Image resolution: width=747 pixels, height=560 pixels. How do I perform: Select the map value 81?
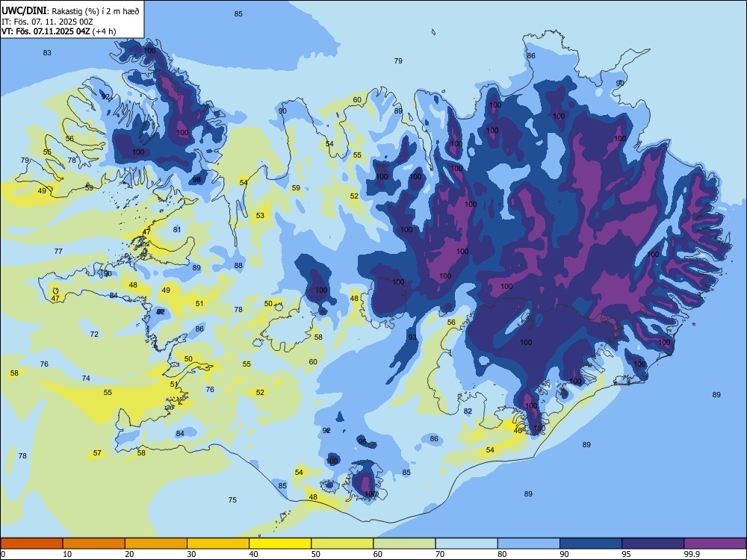click(x=177, y=229)
